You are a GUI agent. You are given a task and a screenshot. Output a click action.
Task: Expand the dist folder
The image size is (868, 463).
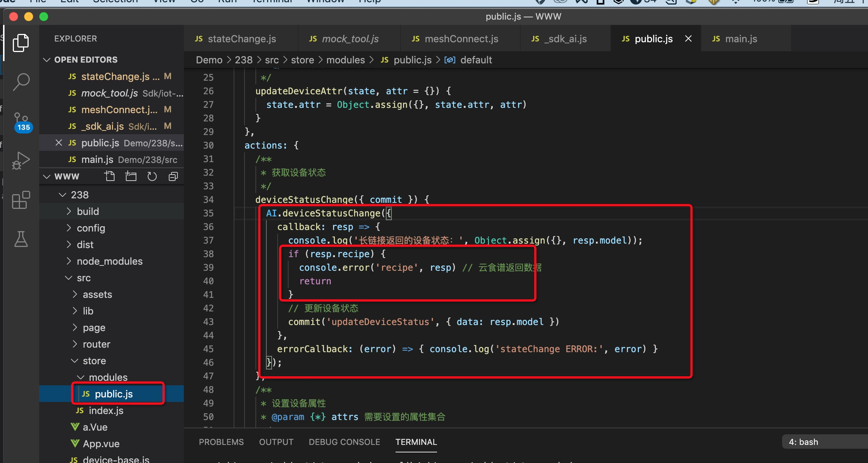point(69,244)
